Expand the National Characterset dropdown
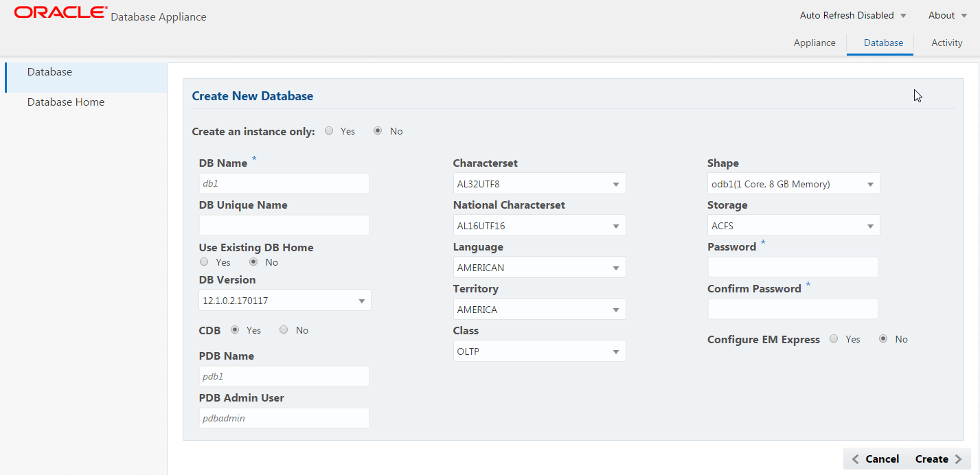The width and height of the screenshot is (980, 475). [539, 226]
